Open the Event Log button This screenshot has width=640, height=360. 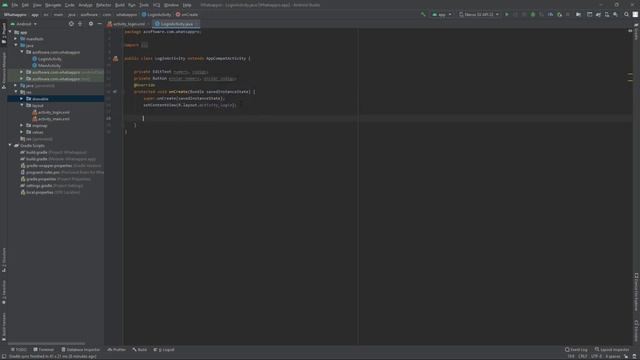[x=576, y=349]
